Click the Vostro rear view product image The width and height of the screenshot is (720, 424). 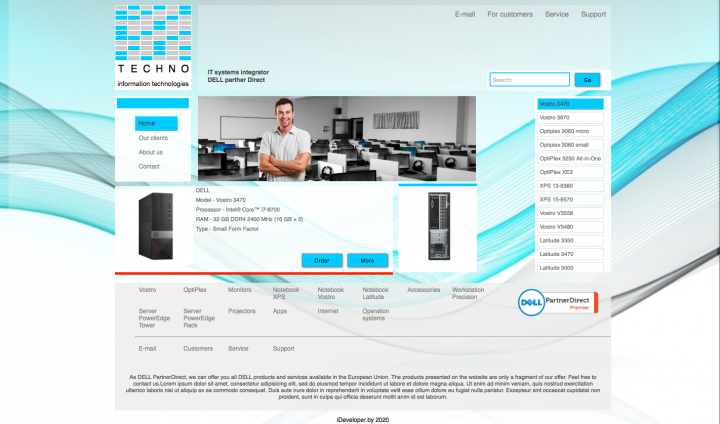pos(439,226)
